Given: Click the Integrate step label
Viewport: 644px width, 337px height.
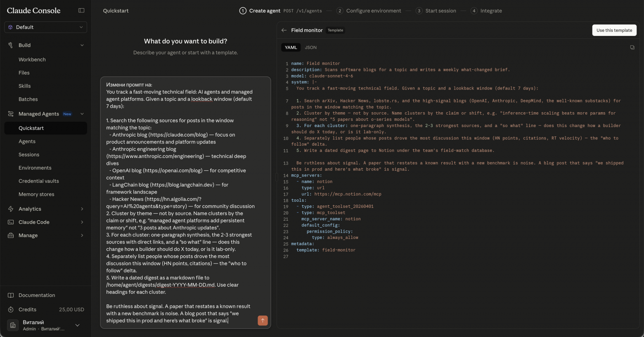Looking at the screenshot, I should (491, 11).
